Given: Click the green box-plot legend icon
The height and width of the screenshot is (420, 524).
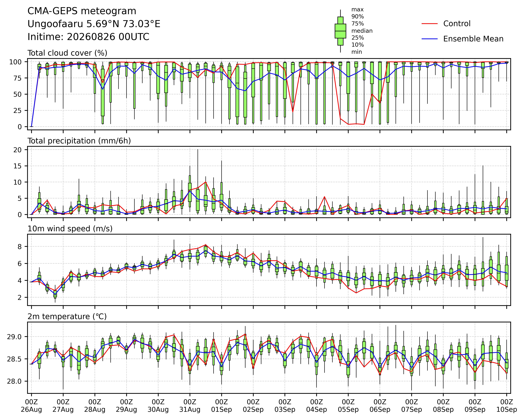Looking at the screenshot, I should click(x=340, y=31).
